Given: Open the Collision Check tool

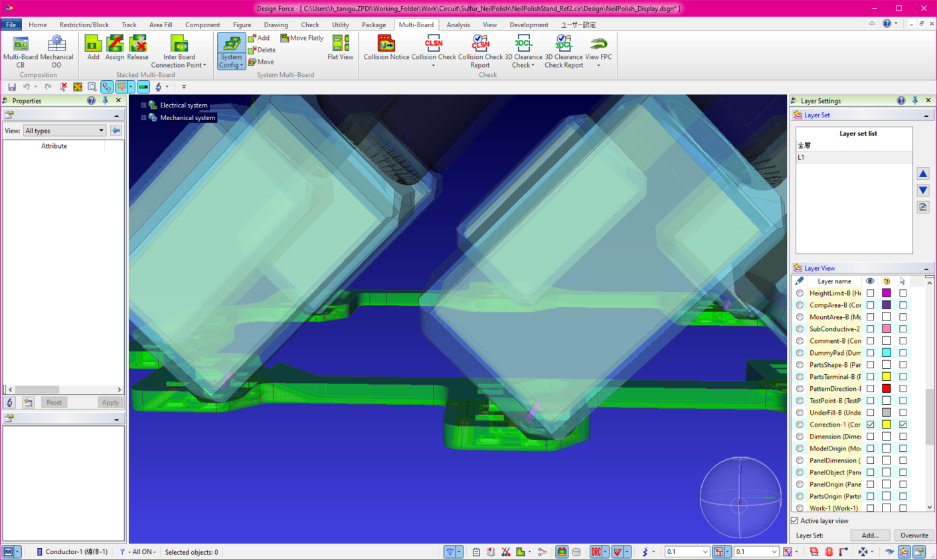Looking at the screenshot, I should 434,50.
